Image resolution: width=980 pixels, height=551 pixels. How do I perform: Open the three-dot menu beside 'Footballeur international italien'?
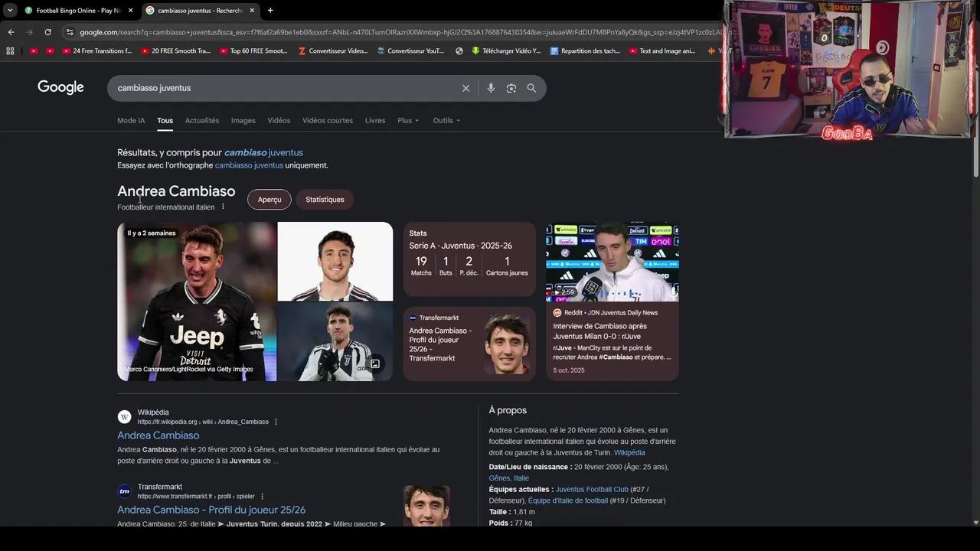[223, 207]
